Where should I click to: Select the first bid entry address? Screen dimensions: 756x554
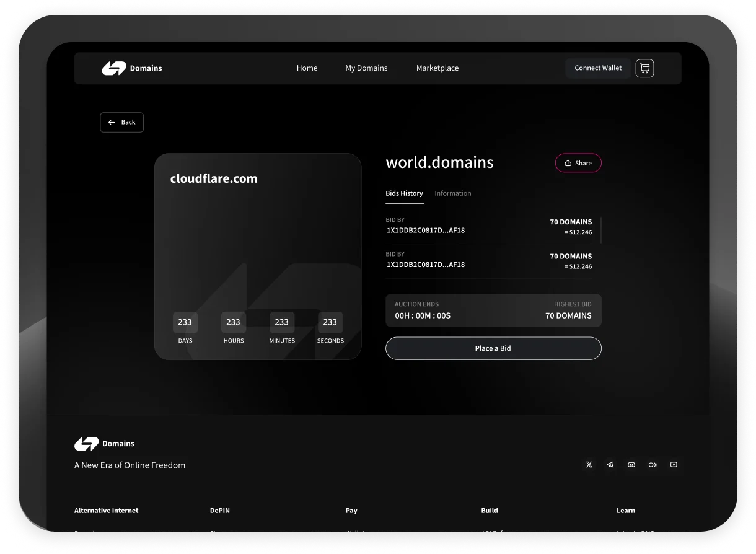click(426, 231)
